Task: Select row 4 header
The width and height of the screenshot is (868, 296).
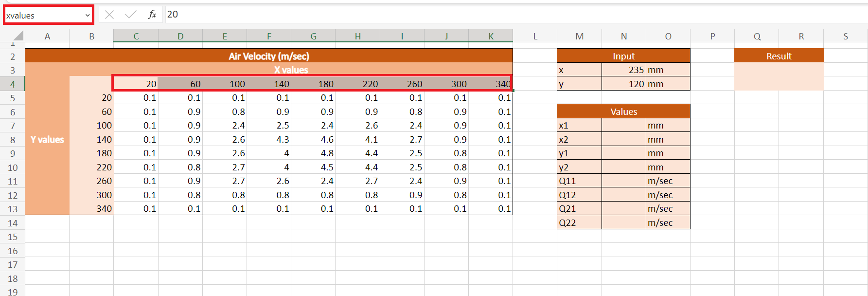Action: (x=13, y=84)
